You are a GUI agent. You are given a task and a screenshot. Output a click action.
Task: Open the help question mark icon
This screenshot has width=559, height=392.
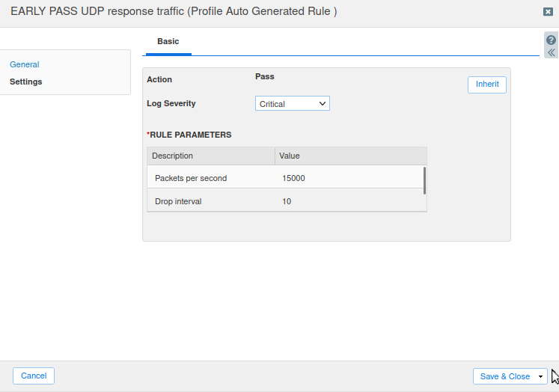coord(552,40)
